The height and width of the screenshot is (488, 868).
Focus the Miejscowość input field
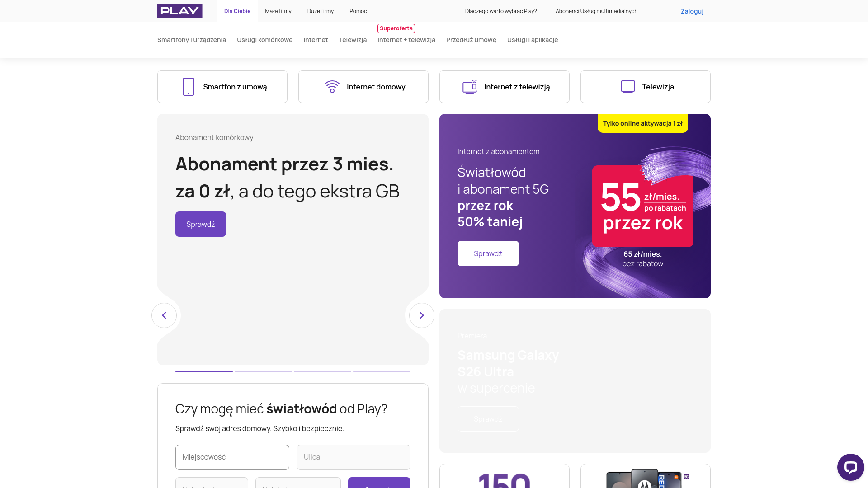pos(232,457)
